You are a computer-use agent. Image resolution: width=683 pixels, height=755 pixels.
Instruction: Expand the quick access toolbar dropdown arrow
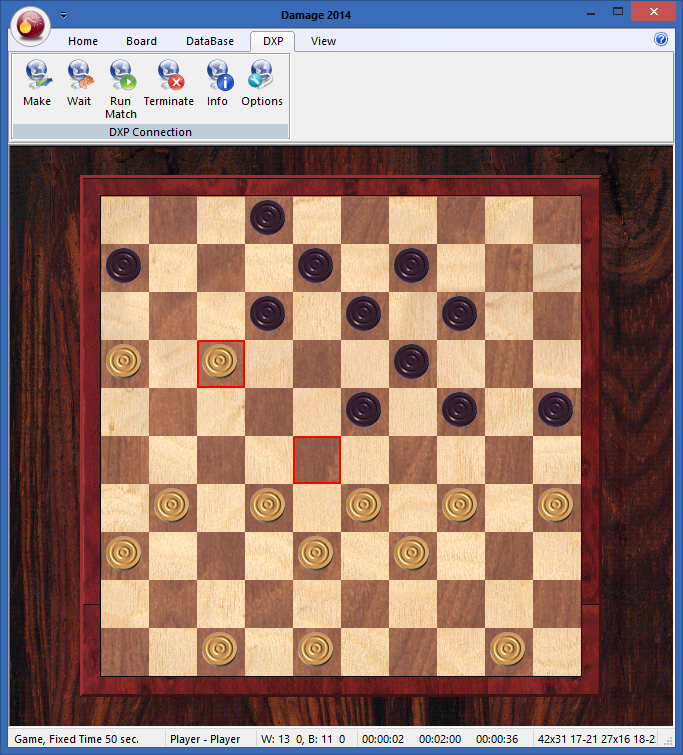coord(64,15)
